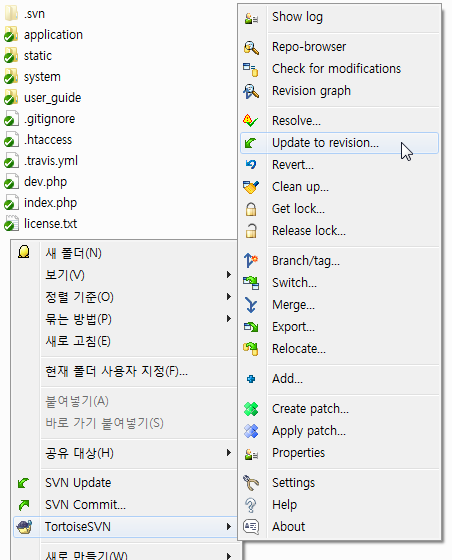Click the blue Apply patch icon

(251, 431)
